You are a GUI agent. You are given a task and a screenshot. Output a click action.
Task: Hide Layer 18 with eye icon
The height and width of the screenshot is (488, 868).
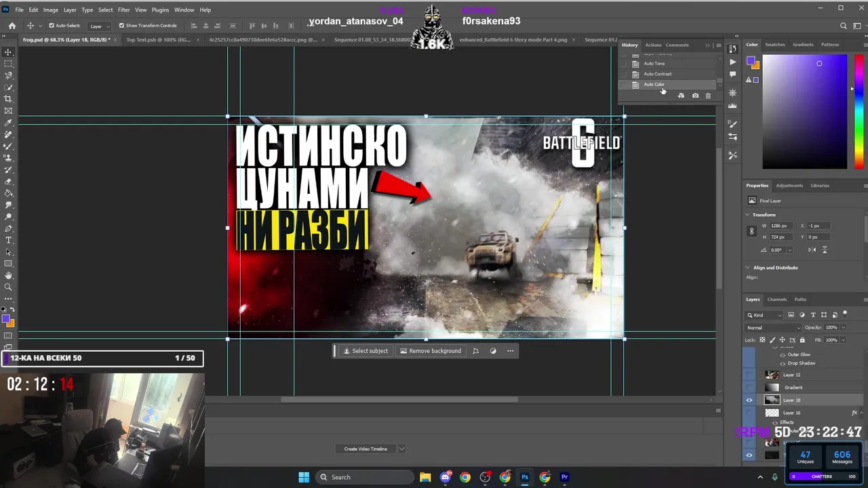click(x=749, y=400)
